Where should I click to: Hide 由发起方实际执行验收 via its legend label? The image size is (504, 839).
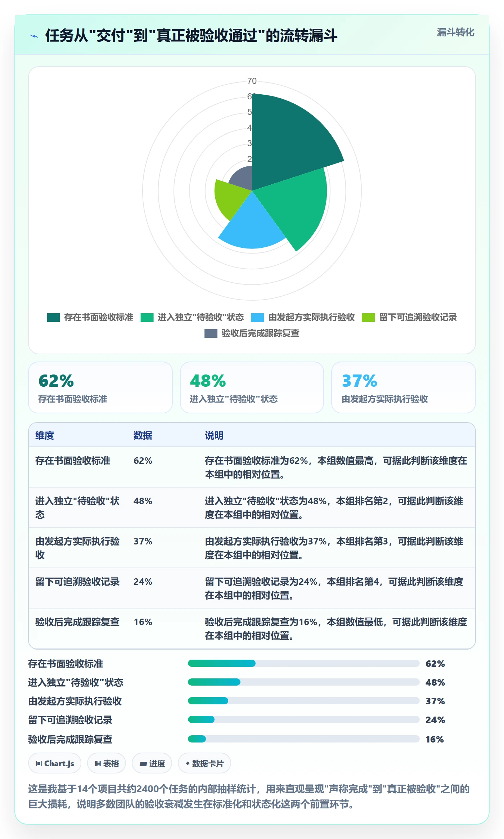click(311, 317)
